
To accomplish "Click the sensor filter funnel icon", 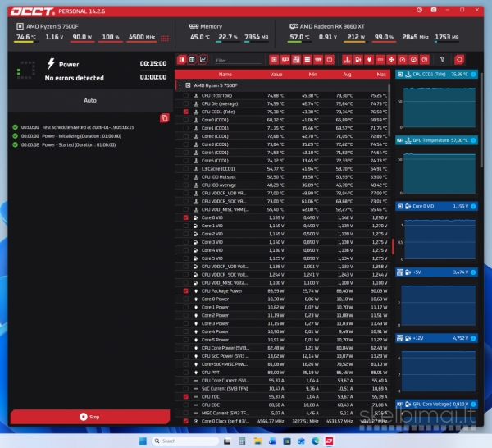I will (x=443, y=60).
